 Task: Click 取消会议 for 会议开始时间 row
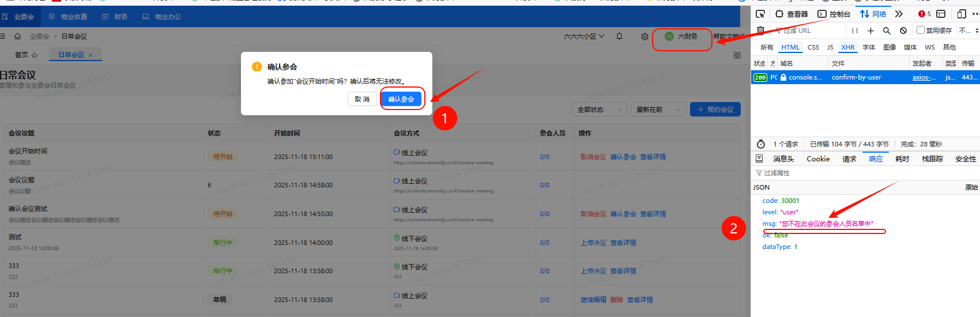(x=593, y=157)
